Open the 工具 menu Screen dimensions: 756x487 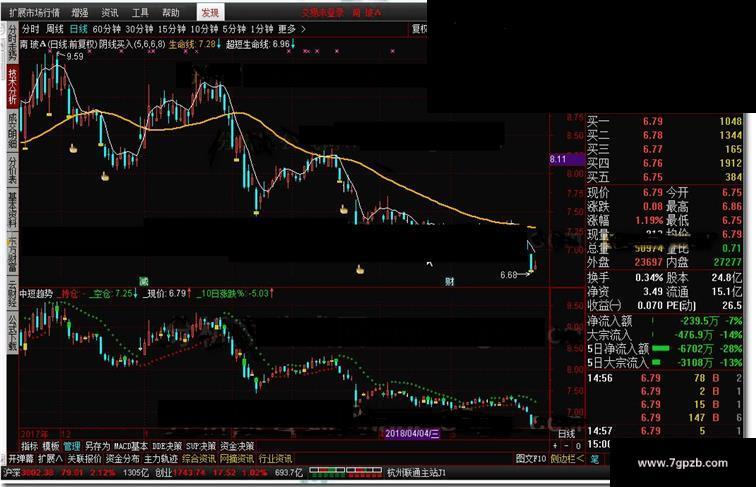(x=140, y=13)
